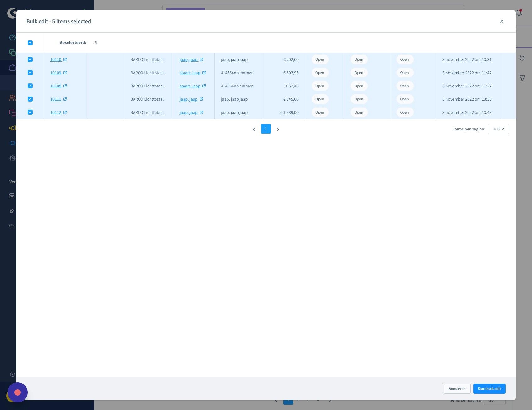Click last Open status badge for 10109
Image resolution: width=532 pixels, height=410 pixels.
(x=404, y=73)
